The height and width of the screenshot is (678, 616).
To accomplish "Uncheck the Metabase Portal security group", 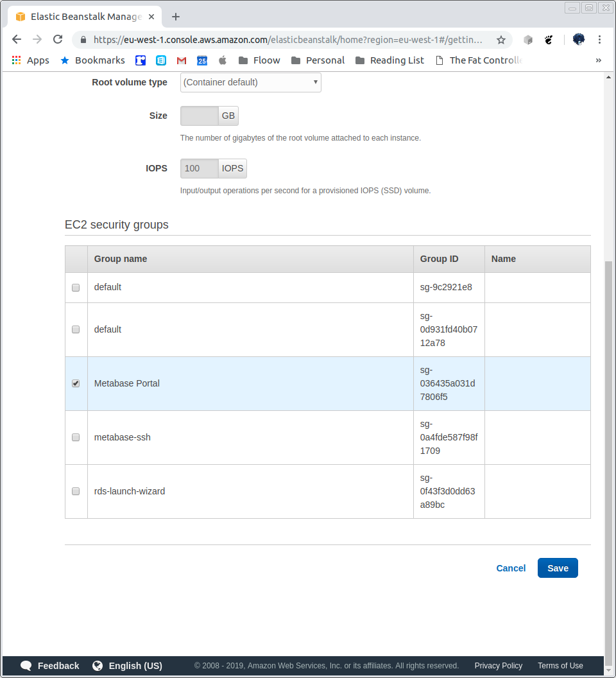I will (x=76, y=383).
